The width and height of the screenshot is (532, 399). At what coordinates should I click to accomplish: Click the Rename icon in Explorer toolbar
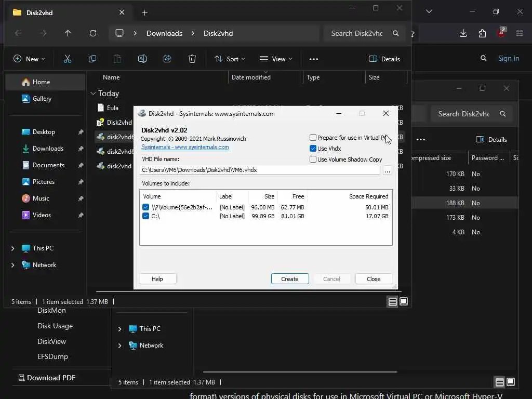tap(142, 59)
